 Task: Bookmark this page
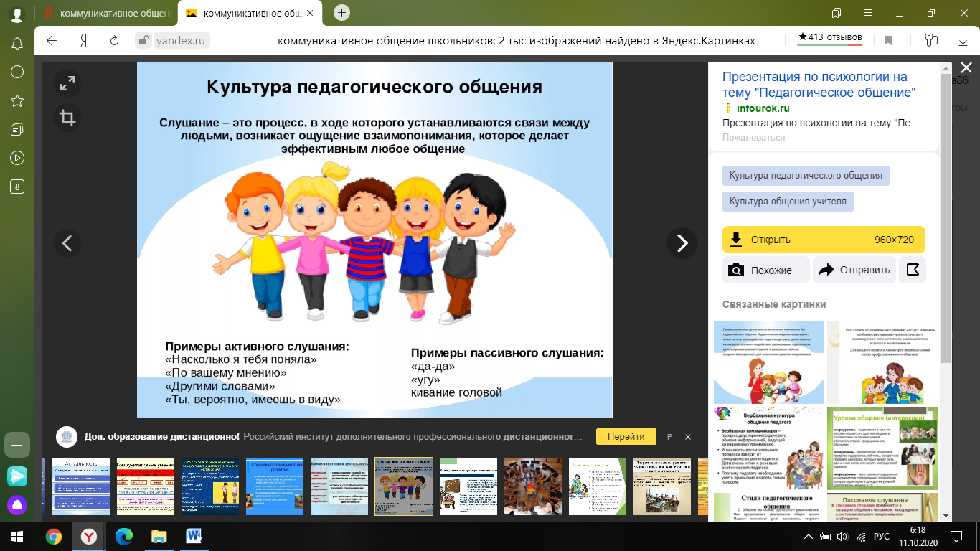click(888, 41)
